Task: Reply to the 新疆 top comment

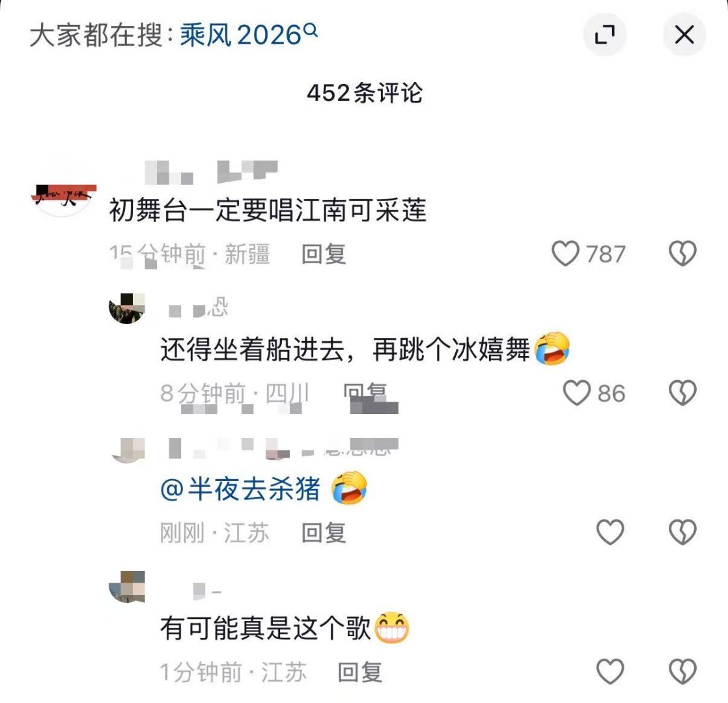Action: coord(324,254)
